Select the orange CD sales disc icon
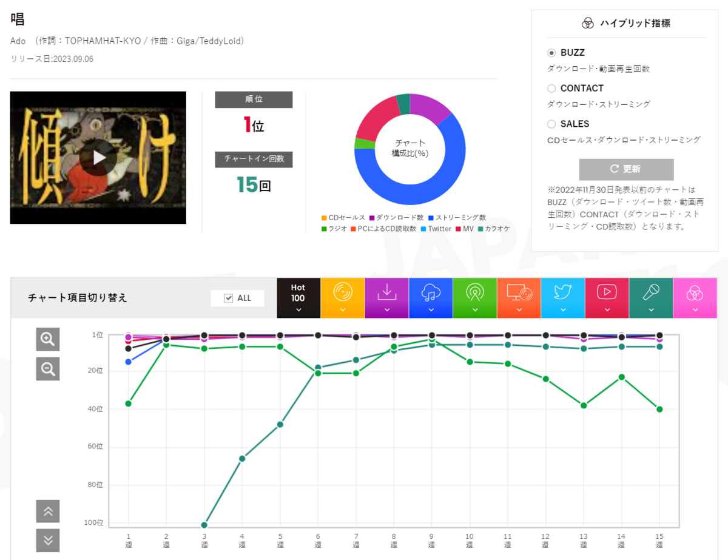The width and height of the screenshot is (728, 560). (343, 292)
